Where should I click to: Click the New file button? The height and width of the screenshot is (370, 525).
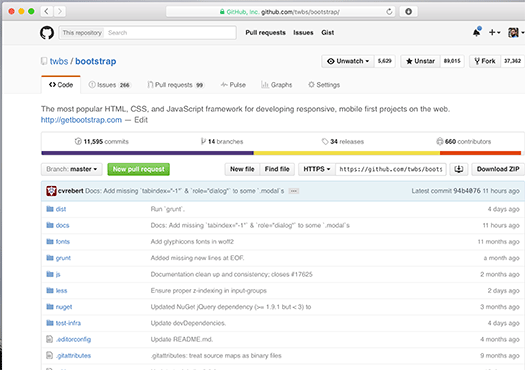(242, 169)
